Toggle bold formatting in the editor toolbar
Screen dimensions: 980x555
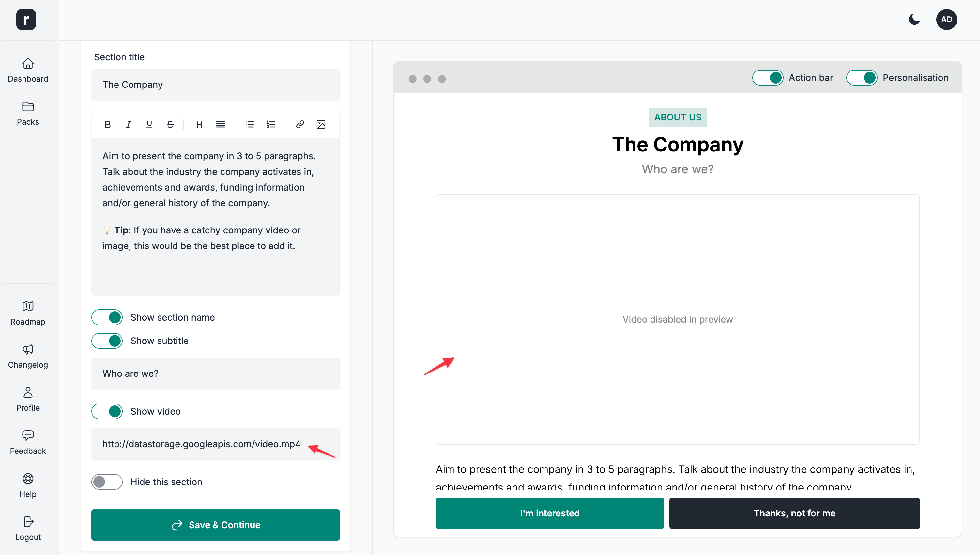(107, 124)
